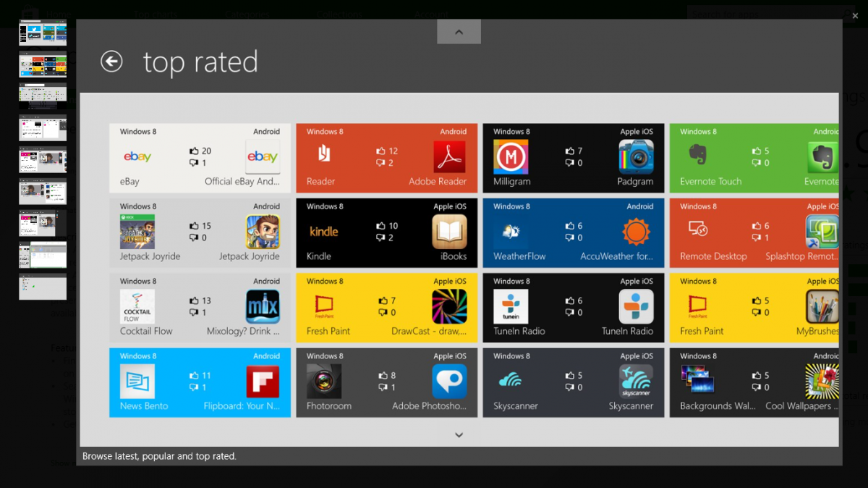Click 'Adobe Photosho...' label
868x488 pixels.
(430, 406)
